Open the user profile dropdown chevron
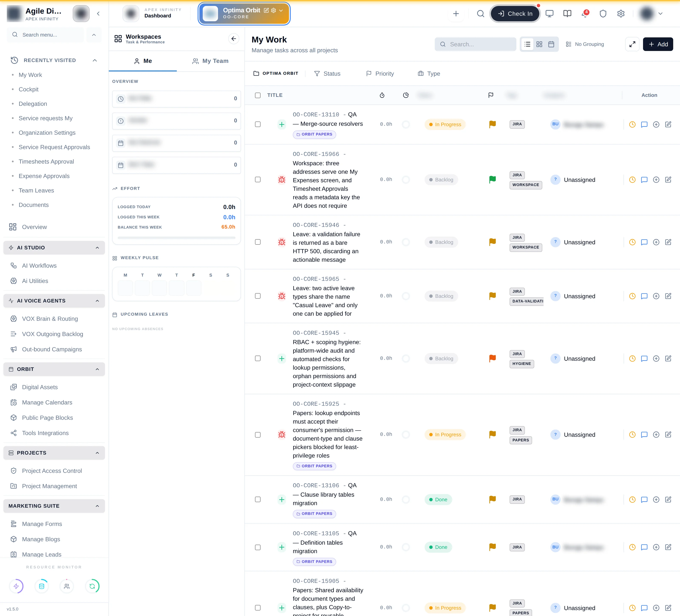Image resolution: width=680 pixels, height=616 pixels. [660, 14]
